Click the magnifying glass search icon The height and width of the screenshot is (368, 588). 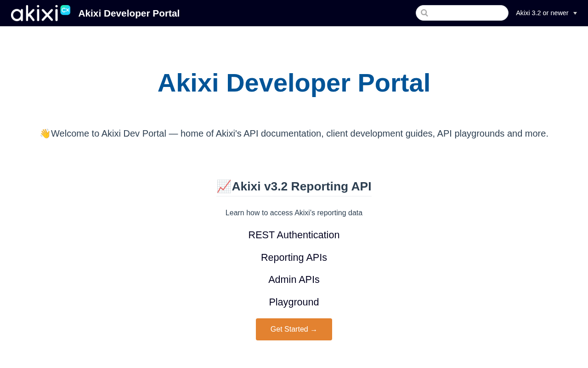click(424, 13)
